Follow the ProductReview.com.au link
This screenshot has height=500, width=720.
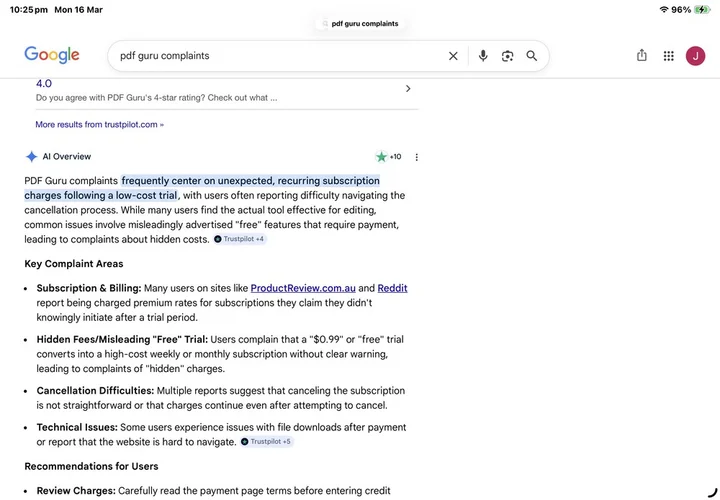(303, 288)
